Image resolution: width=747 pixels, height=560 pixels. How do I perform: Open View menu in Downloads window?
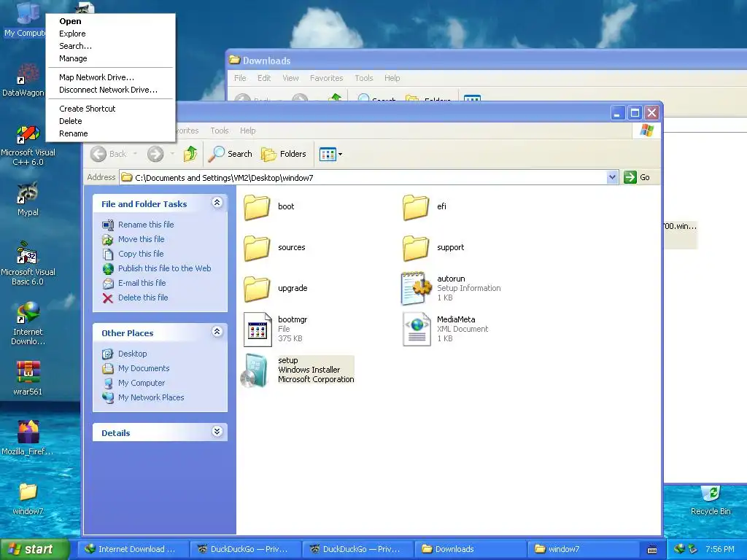(290, 78)
